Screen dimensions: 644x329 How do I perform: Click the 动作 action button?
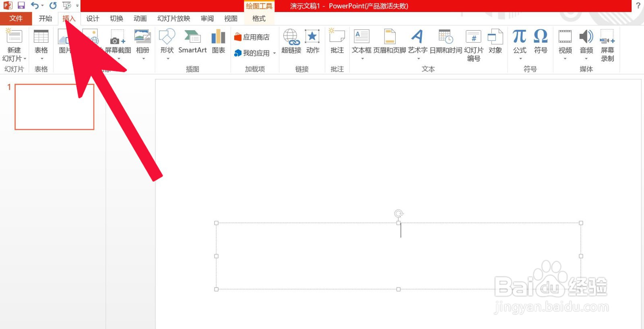313,42
